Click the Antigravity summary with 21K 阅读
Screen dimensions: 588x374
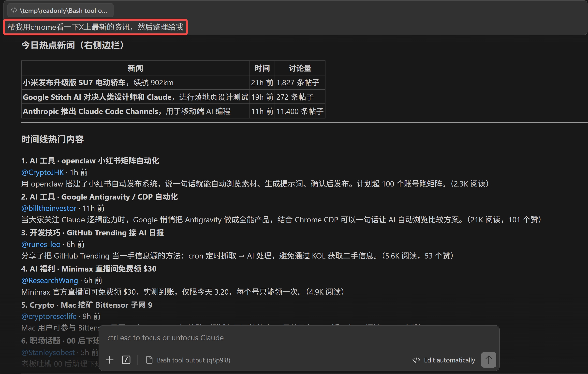coord(281,220)
